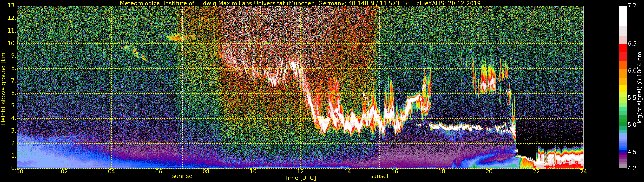644x182 pixels.
Task: Click the 02 time axis tick label
Action: [64, 171]
